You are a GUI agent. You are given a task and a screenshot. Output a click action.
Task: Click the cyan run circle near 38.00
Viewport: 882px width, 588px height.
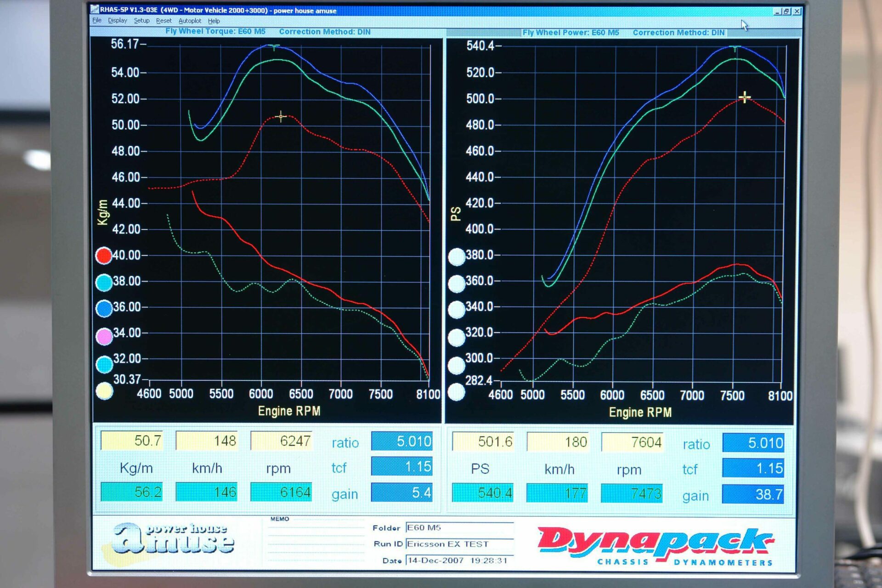coord(104,283)
